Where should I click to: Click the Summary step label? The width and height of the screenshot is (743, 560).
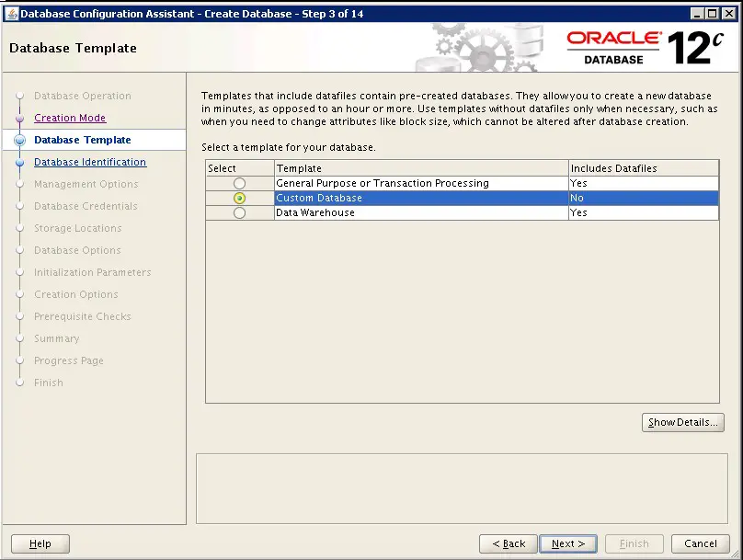[56, 338]
